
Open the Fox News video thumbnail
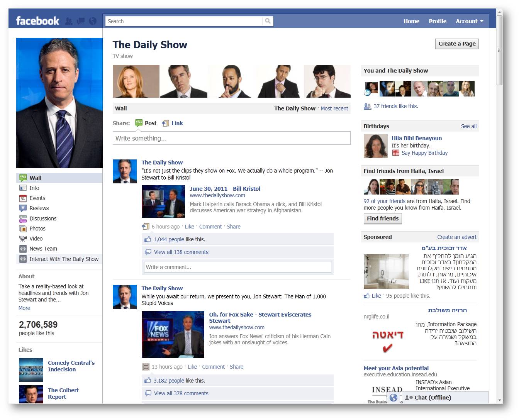coord(173,334)
